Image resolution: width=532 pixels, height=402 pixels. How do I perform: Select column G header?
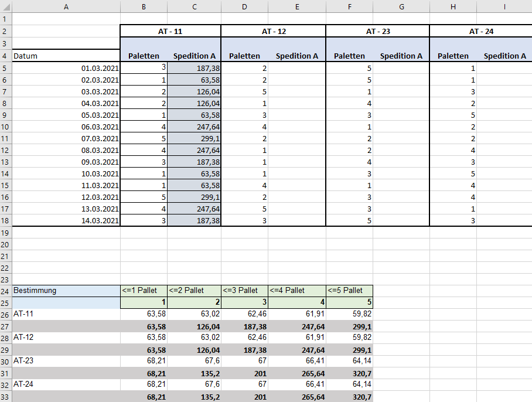point(401,7)
